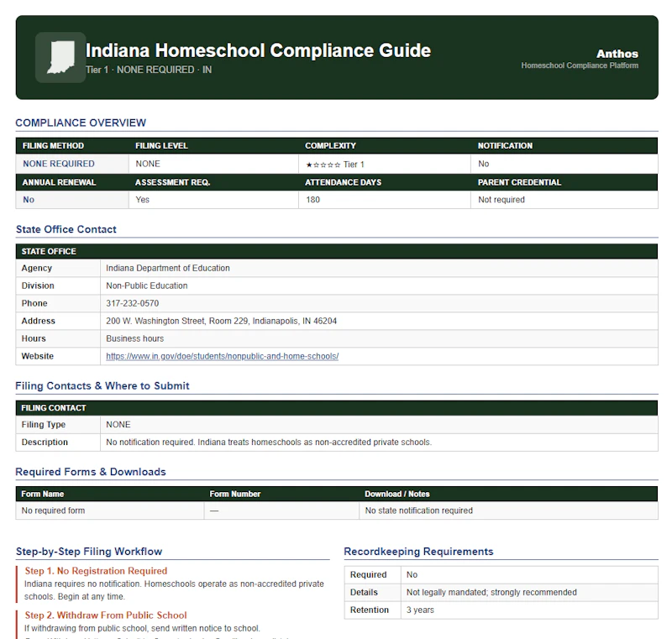Click 'Required Forms & Downloads' heading

coord(91,472)
